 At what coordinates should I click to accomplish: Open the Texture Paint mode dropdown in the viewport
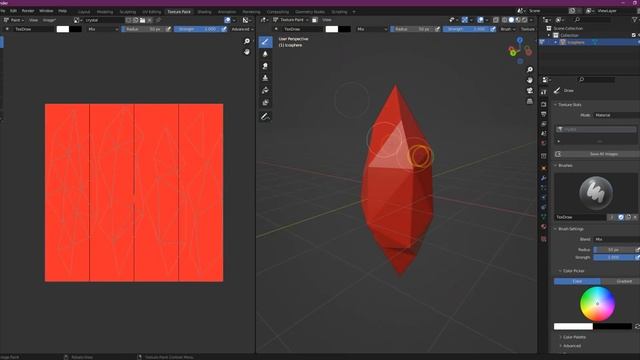point(290,20)
